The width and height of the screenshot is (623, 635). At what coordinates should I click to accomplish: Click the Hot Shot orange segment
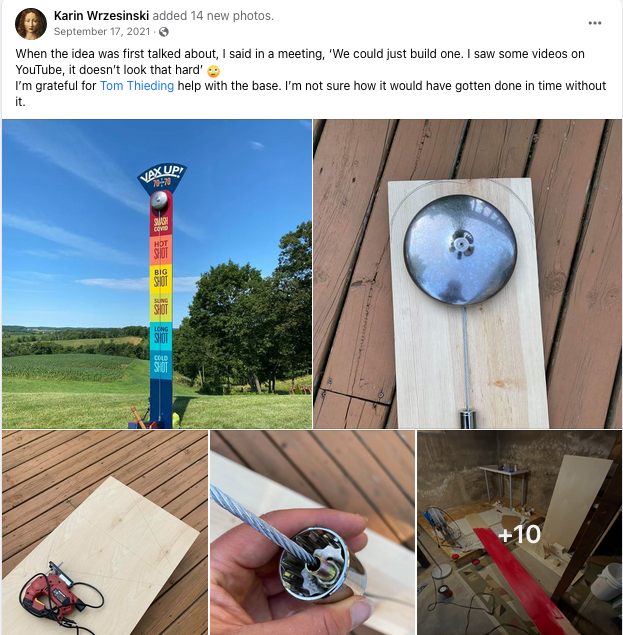[161, 250]
